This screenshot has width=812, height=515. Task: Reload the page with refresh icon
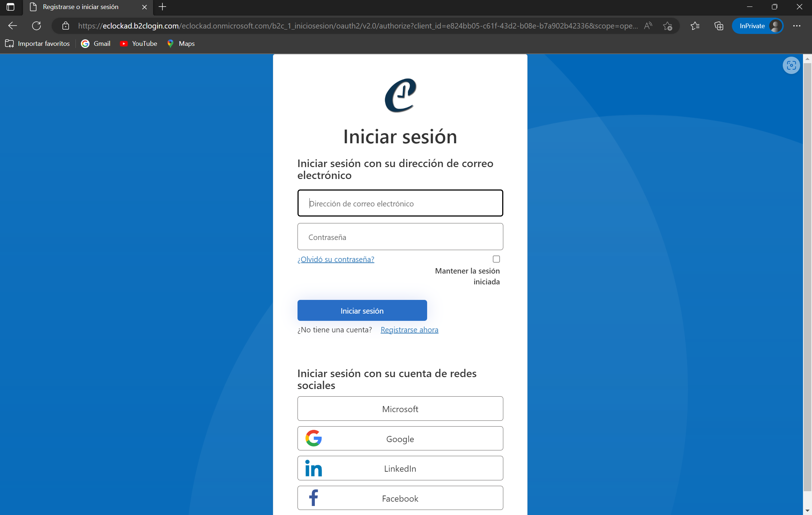click(36, 26)
